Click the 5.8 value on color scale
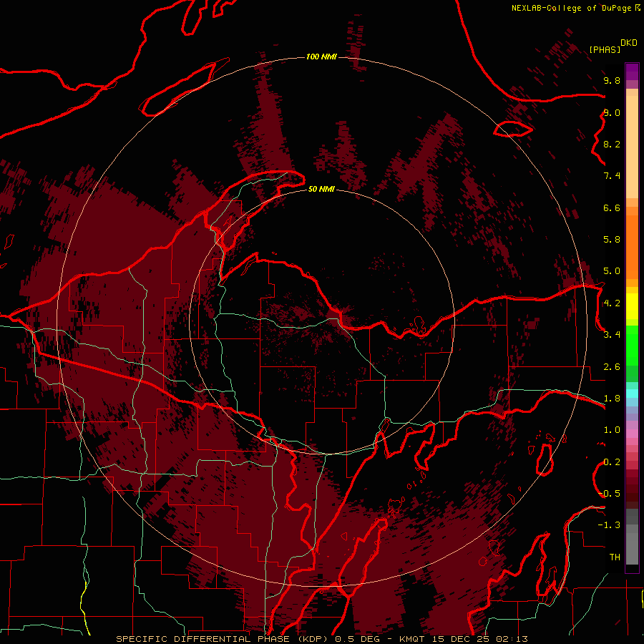The height and width of the screenshot is (644, 644). pyautogui.click(x=612, y=239)
